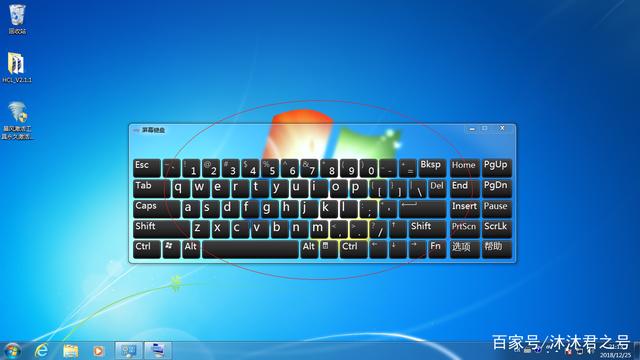Open keyboard options with 选项 key
Image resolution: width=640 pixels, height=360 pixels.
(464, 249)
